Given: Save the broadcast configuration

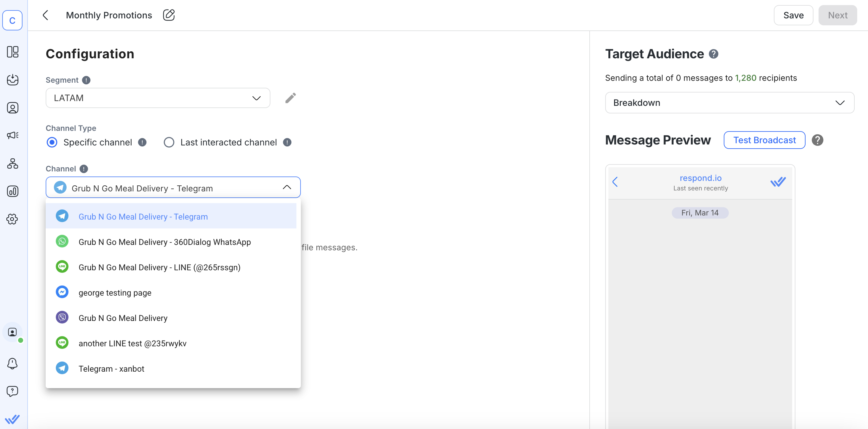Looking at the screenshot, I should [793, 15].
